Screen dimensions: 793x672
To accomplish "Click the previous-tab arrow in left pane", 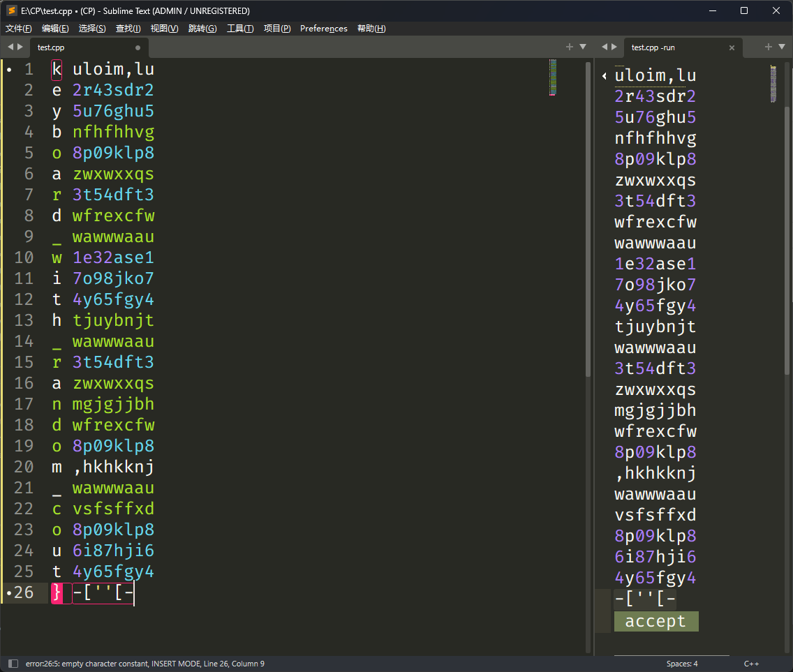I will tap(10, 47).
